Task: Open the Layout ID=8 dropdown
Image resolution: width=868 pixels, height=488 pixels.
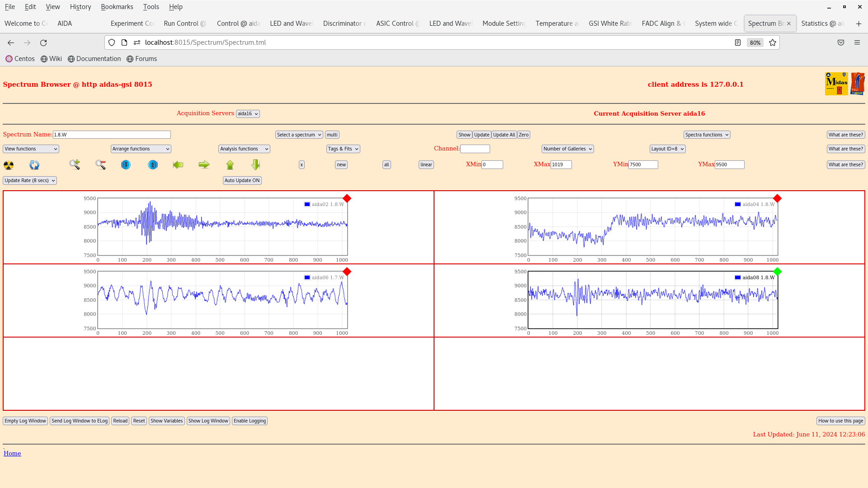Action: [667, 149]
